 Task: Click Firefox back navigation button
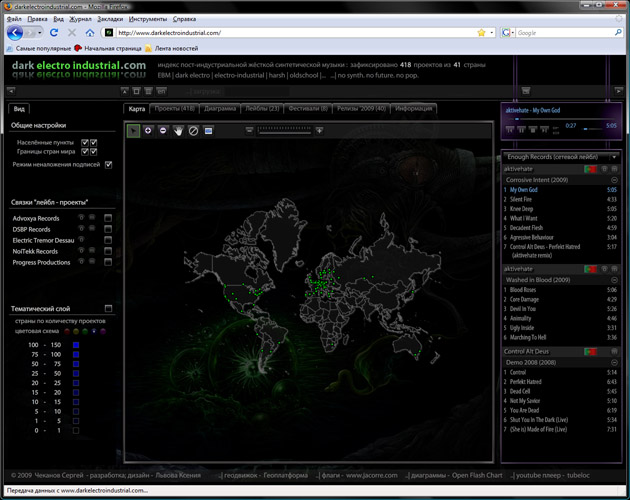(15, 33)
